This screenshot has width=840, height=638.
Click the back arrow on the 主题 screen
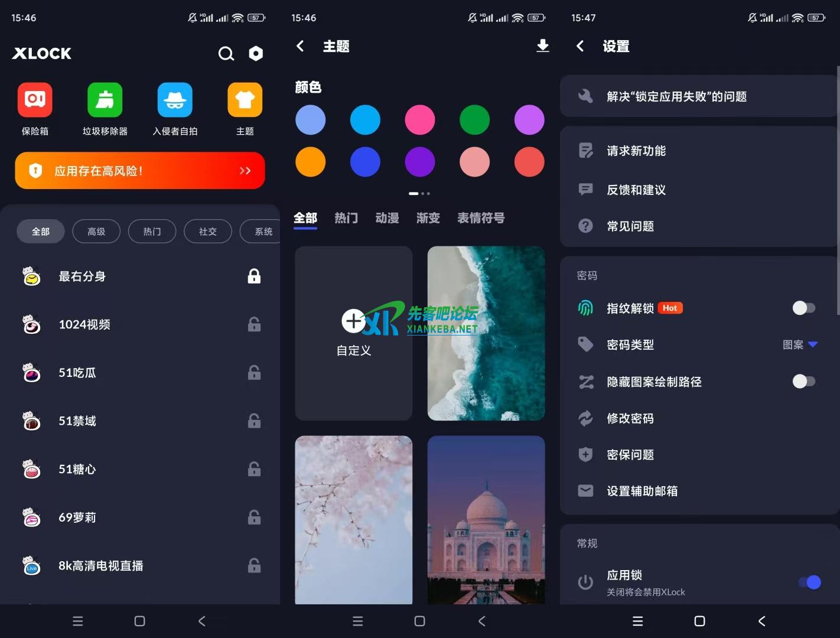(300, 46)
